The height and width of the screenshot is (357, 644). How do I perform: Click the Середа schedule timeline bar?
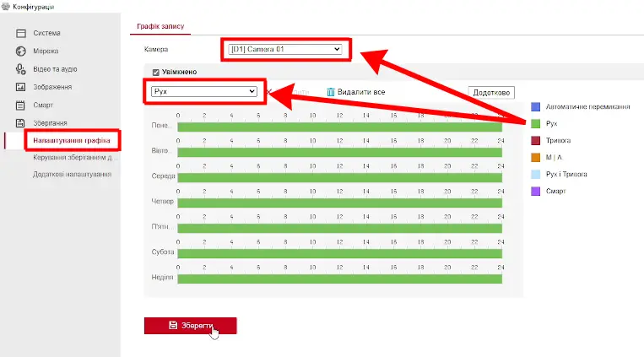pos(339,177)
